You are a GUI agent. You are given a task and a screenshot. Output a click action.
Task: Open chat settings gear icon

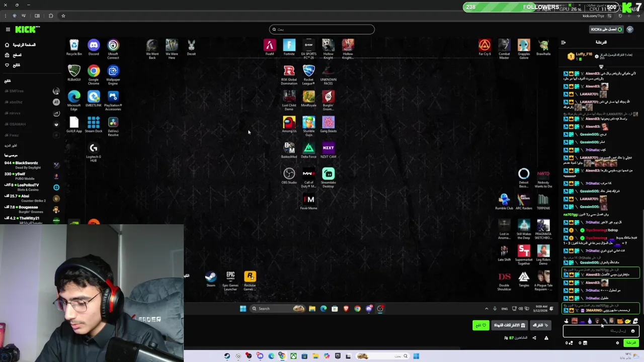617,343
